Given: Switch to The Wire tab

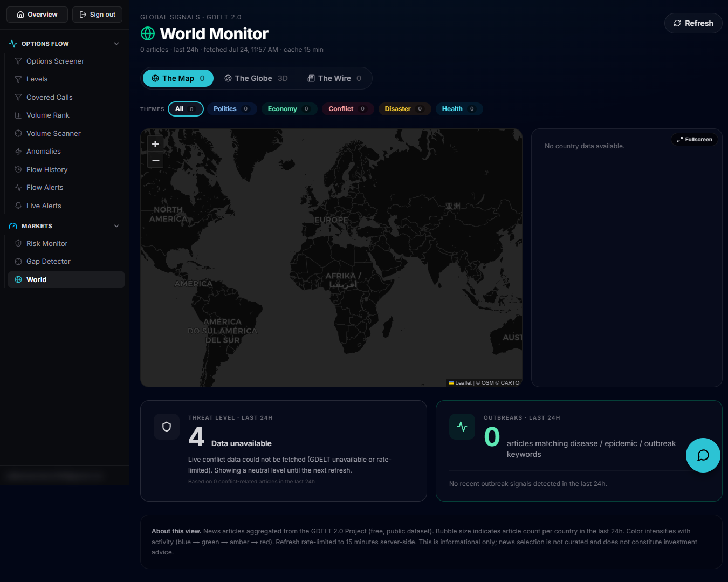Looking at the screenshot, I should 334,78.
